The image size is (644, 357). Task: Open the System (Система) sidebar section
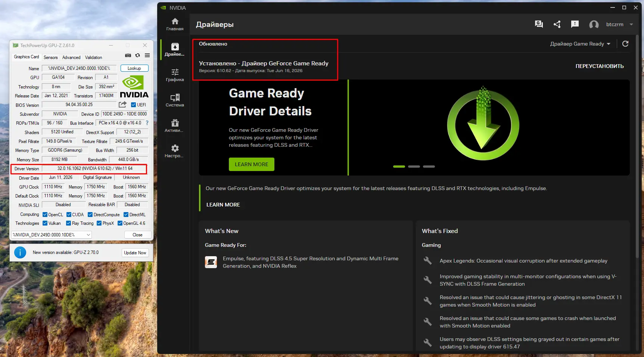coord(175,100)
